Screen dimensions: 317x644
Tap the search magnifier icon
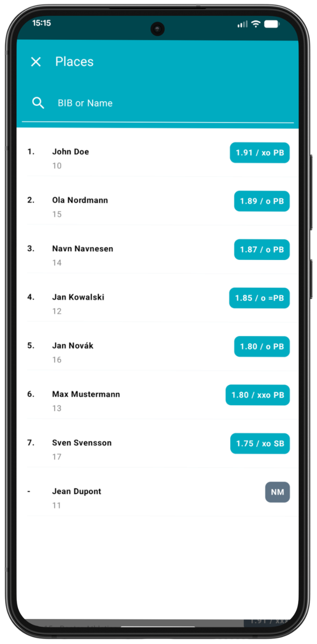38,103
